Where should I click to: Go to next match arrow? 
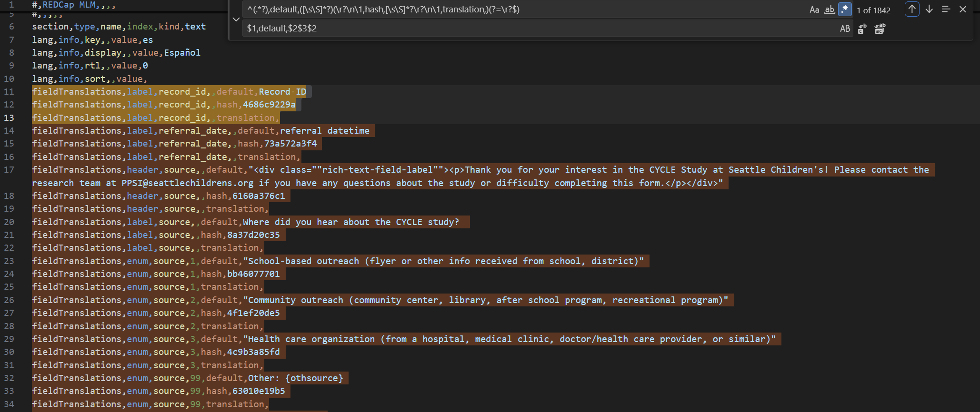pos(929,10)
